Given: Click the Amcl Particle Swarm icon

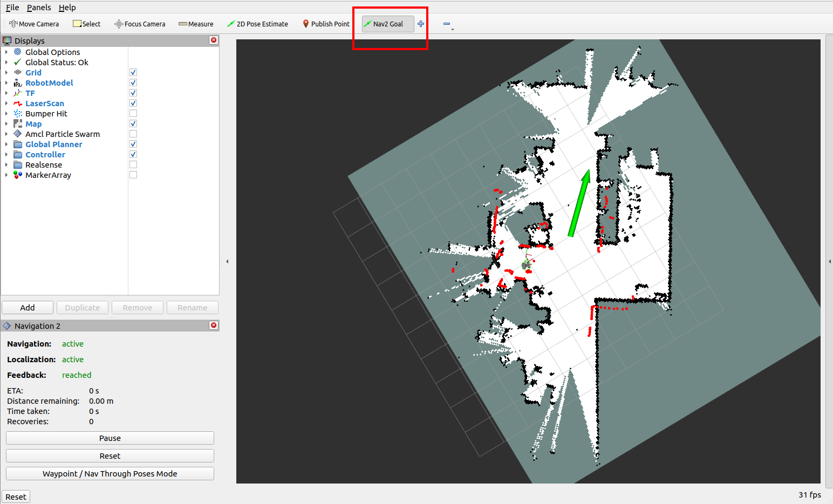Looking at the screenshot, I should tap(18, 134).
